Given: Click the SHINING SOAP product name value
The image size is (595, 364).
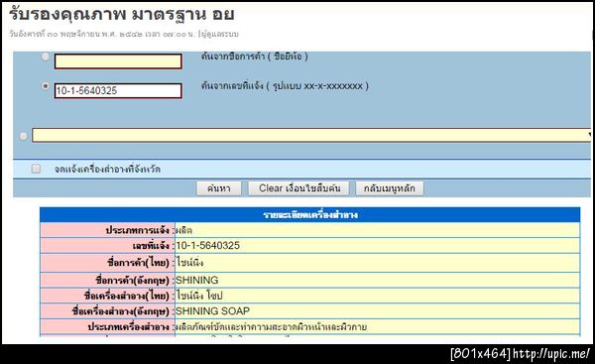Looking at the screenshot, I should (212, 311).
